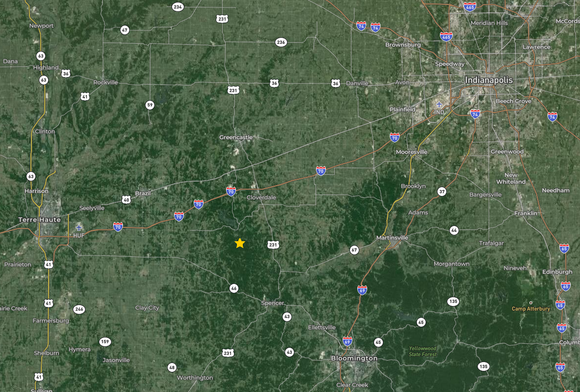Click the I-465 shield near Meridian Hills
This screenshot has width=580, height=392.
(470, 6)
